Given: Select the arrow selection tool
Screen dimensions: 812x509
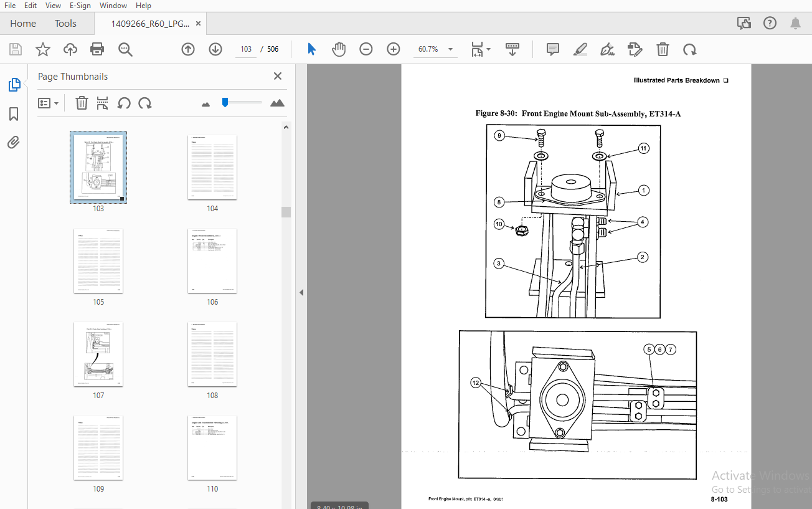Looking at the screenshot, I should (x=312, y=49).
